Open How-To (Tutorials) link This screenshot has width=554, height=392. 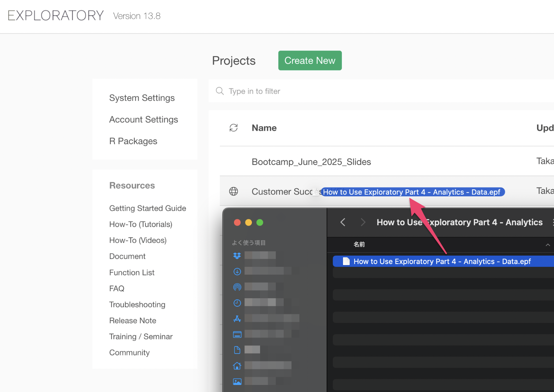pos(141,224)
